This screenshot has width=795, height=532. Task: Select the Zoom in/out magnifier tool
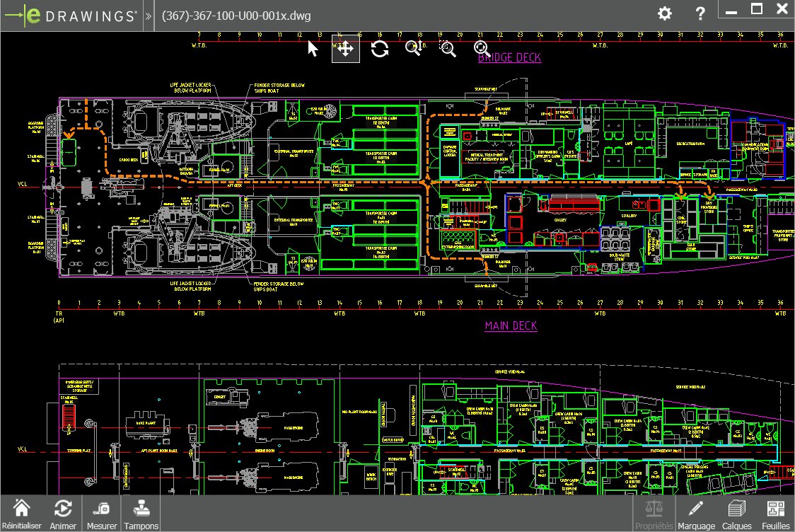pyautogui.click(x=414, y=49)
